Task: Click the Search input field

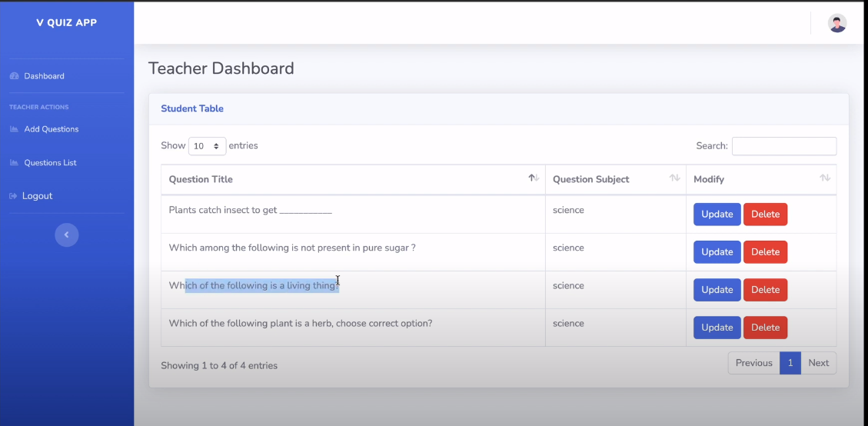Action: (x=783, y=146)
